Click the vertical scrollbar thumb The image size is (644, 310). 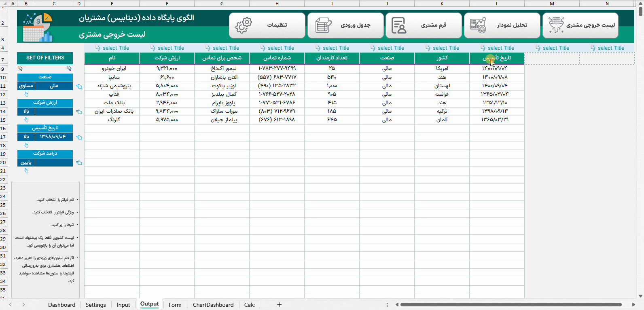(x=640, y=12)
